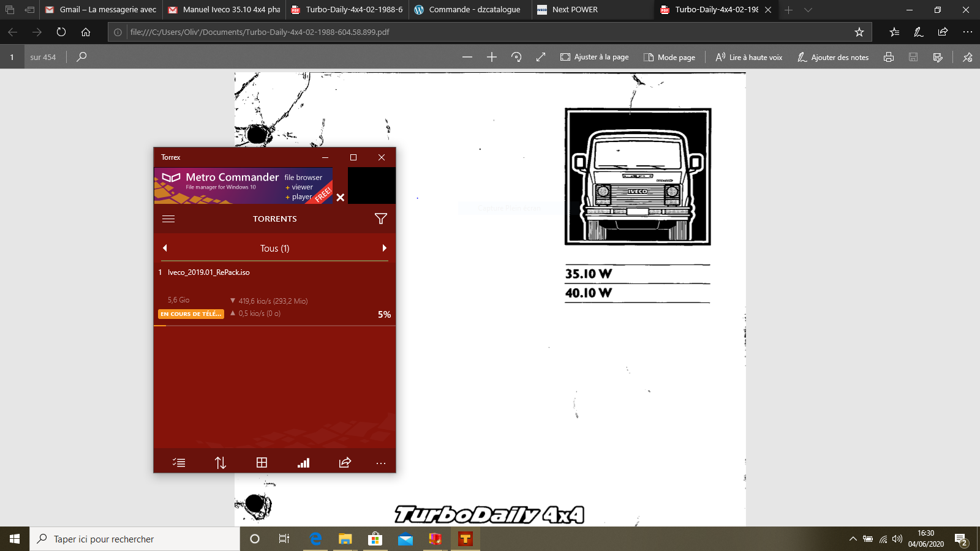The width and height of the screenshot is (980, 551).
Task: Open the Torrex hamburger menu
Action: point(168,219)
